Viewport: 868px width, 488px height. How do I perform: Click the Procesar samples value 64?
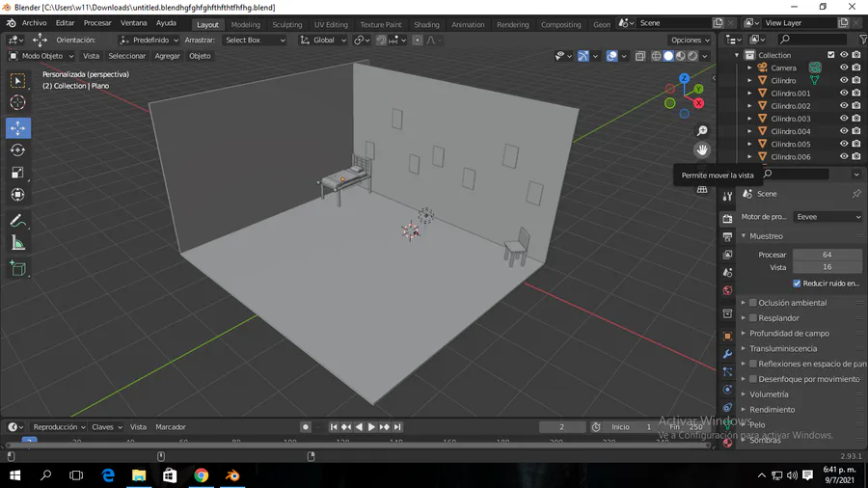pyautogui.click(x=827, y=255)
